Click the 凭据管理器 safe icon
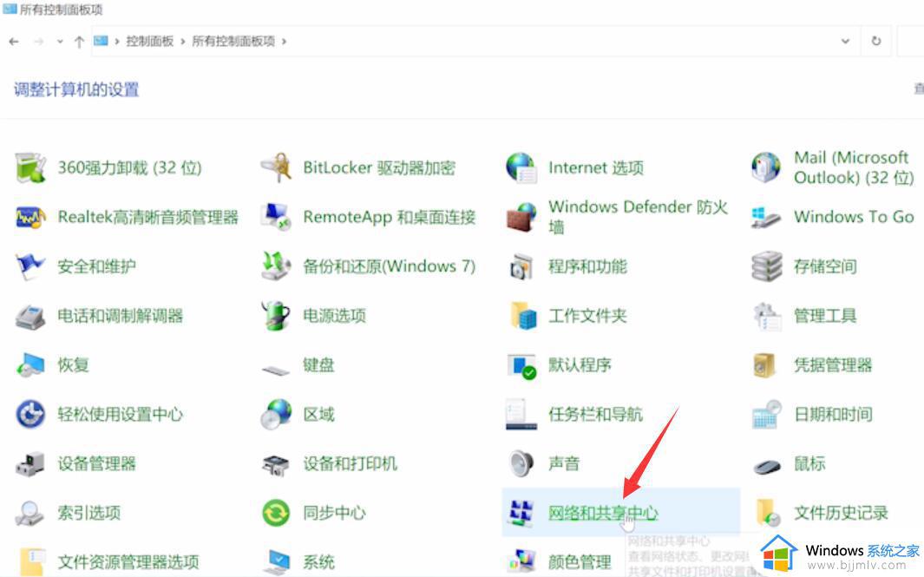The width and height of the screenshot is (924, 577). pos(764,365)
